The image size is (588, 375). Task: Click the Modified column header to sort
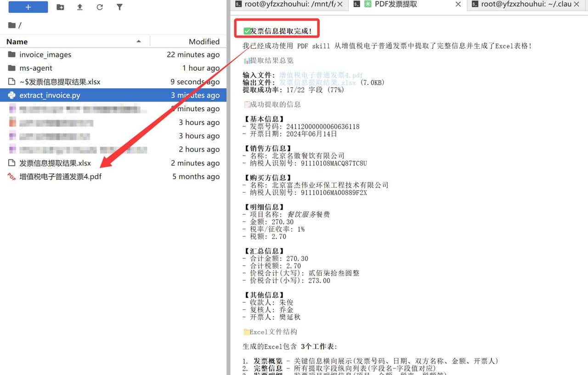pyautogui.click(x=204, y=41)
